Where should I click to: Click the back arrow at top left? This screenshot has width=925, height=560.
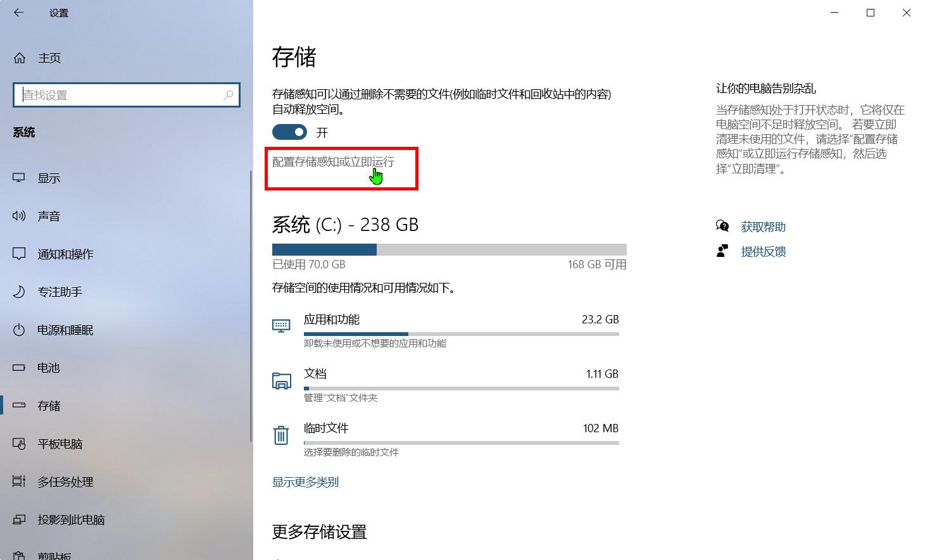pos(18,12)
